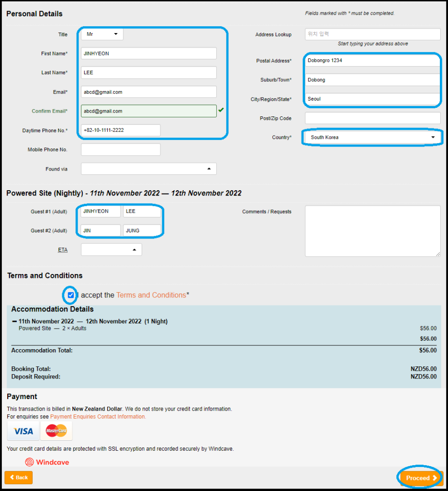
Task: Click the Postal Address field
Action: coord(372,60)
